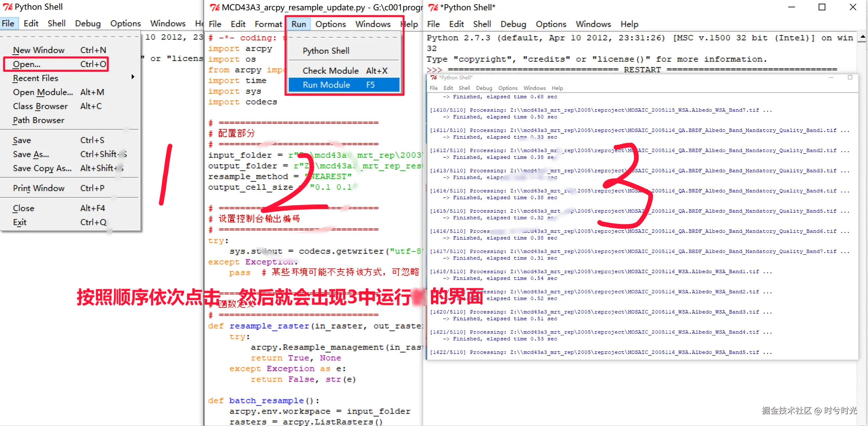
Task: Open the Debug menu in right shell window
Action: click(513, 24)
